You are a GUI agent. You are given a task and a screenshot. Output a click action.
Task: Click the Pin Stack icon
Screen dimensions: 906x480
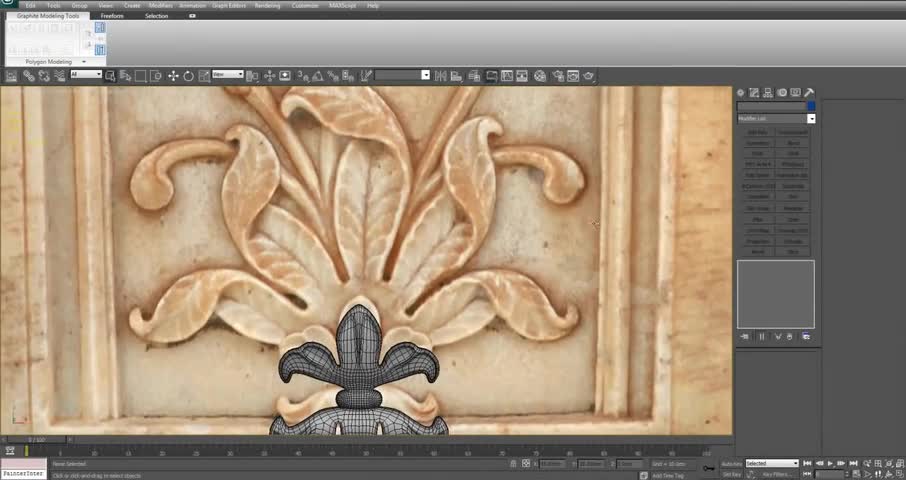point(745,336)
